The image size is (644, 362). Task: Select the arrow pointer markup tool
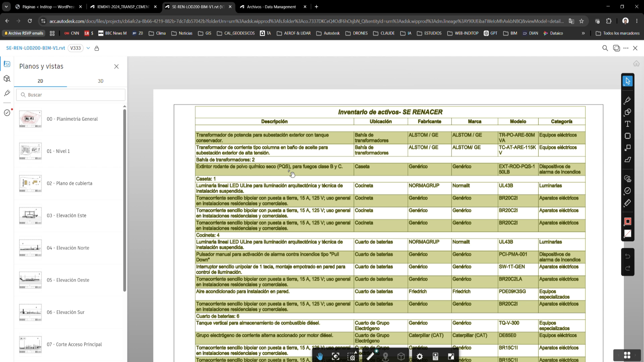click(628, 81)
